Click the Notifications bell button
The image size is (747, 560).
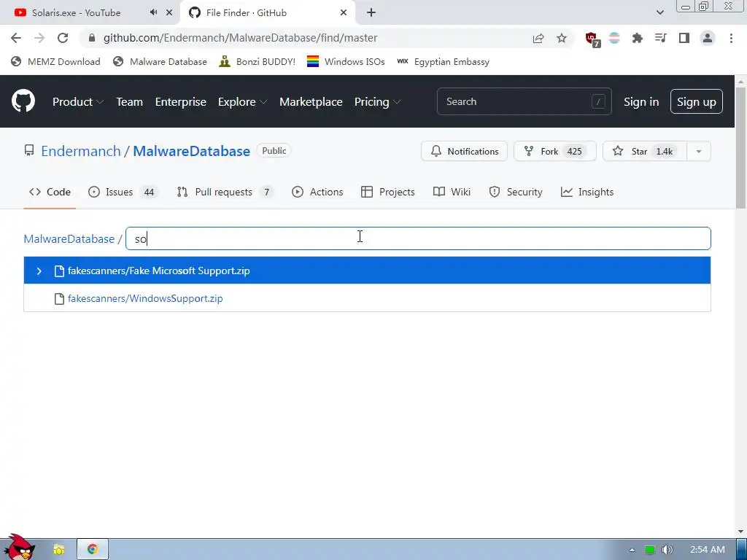[464, 151]
